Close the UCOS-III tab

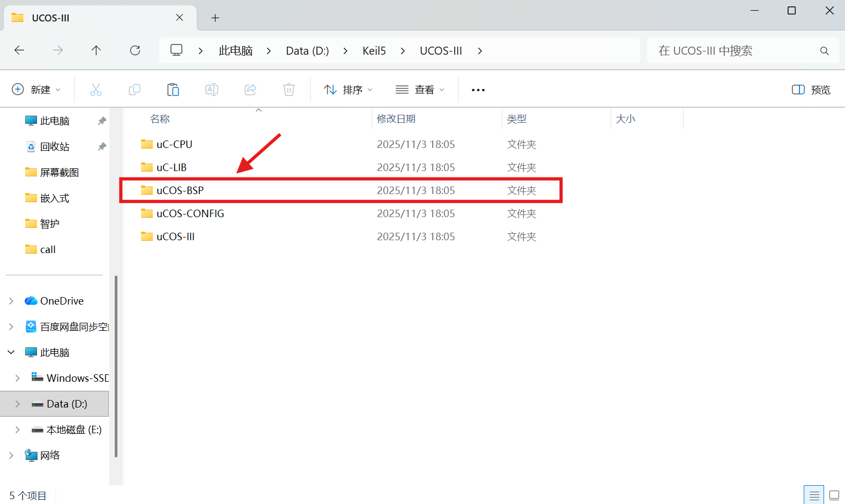[x=180, y=18]
